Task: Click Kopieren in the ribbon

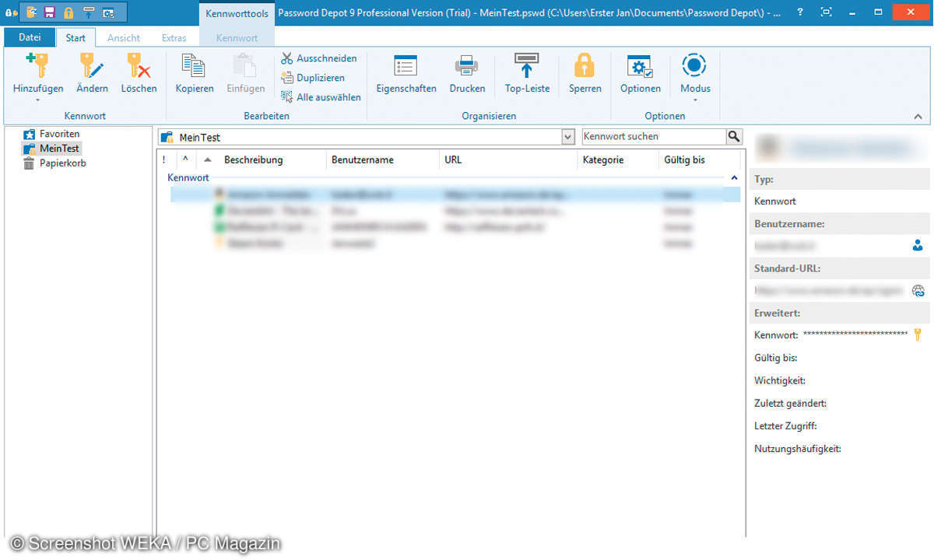Action: pos(195,73)
